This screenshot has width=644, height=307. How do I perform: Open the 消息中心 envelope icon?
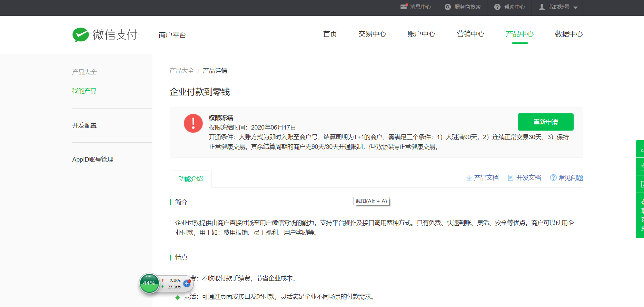pyautogui.click(x=404, y=7)
